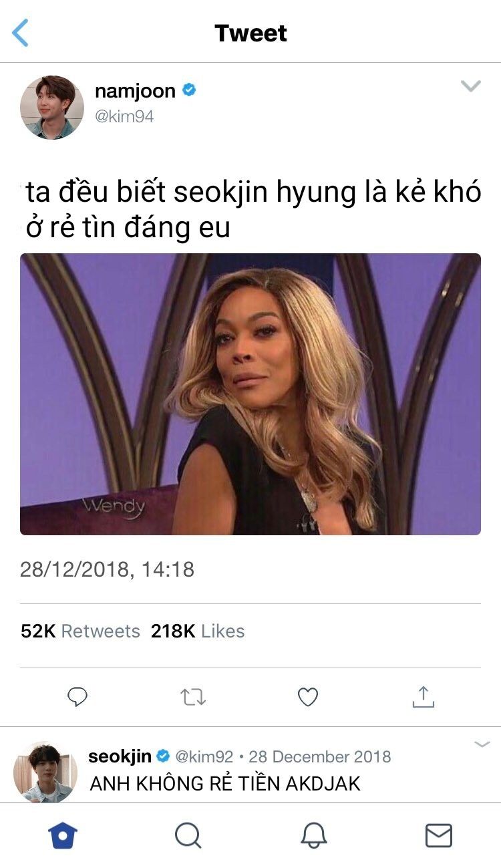Image resolution: width=501 pixels, height=868 pixels.
Task: View the 52K Retweets list
Action: point(80,631)
